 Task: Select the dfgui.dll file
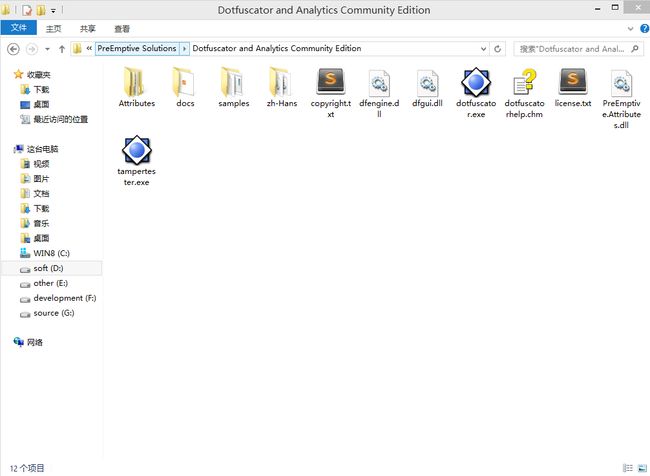point(427,88)
